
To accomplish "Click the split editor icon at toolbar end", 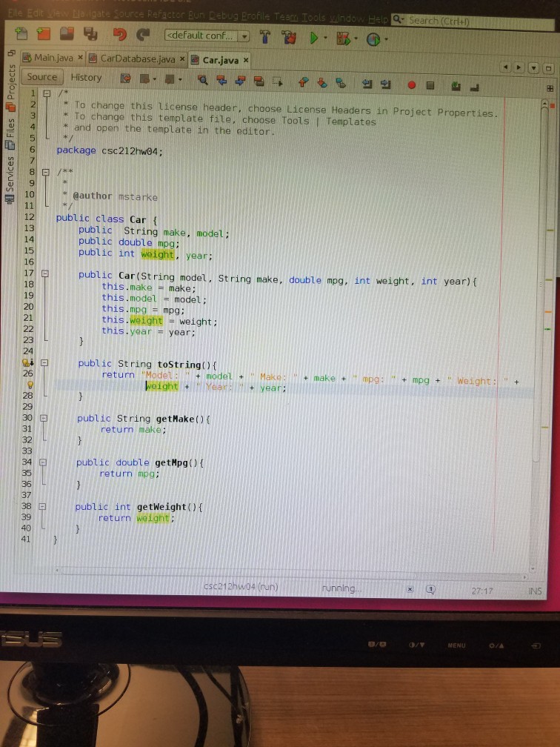I will click(x=550, y=89).
